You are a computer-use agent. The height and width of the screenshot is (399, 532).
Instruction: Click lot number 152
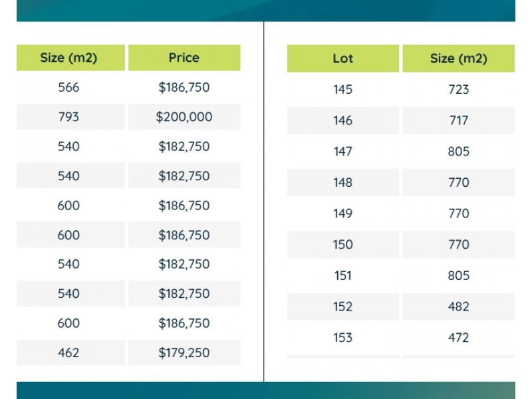343,307
